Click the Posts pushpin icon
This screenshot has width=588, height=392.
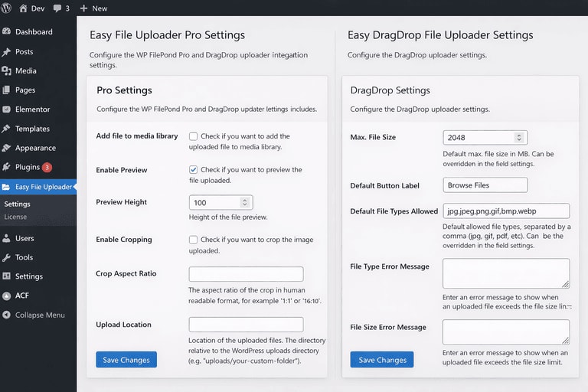tap(6, 52)
